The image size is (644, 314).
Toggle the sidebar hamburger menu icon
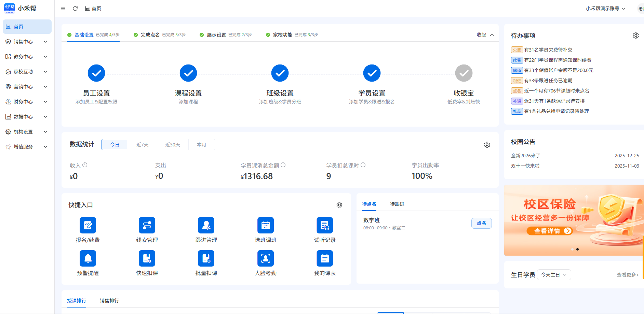(63, 9)
